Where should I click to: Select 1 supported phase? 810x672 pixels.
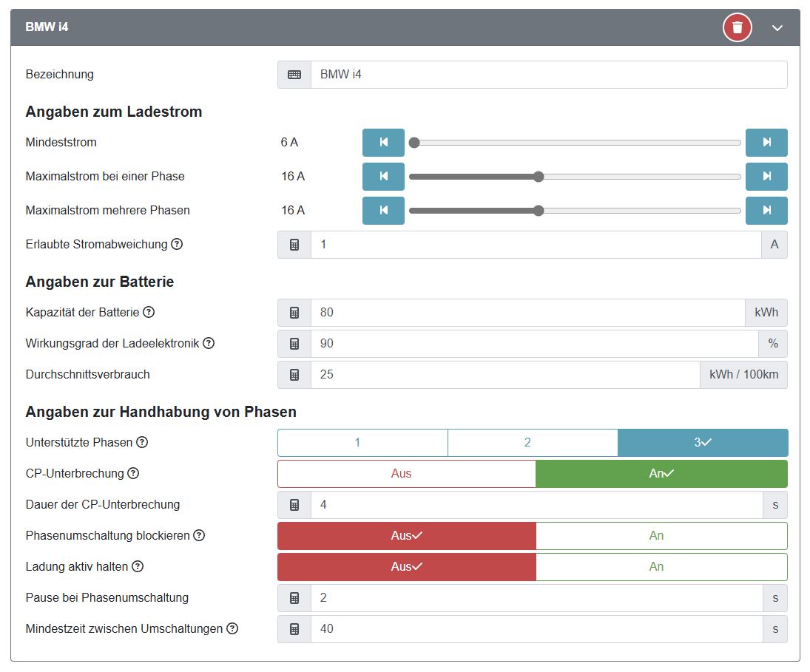pos(362,443)
